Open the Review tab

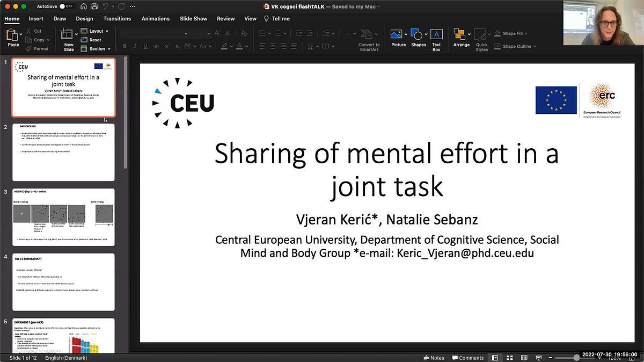tap(225, 18)
